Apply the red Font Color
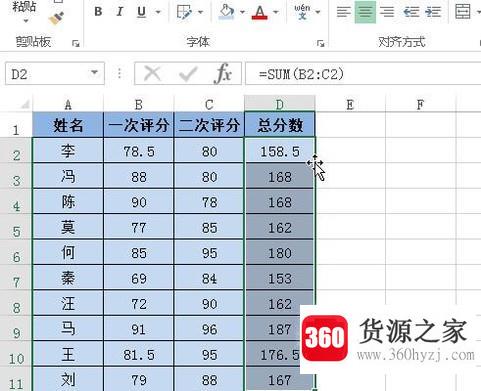 tap(260, 12)
